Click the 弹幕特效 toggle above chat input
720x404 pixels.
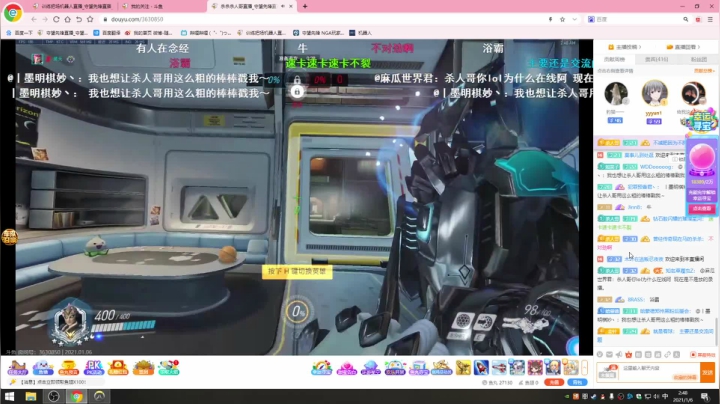[703, 354]
